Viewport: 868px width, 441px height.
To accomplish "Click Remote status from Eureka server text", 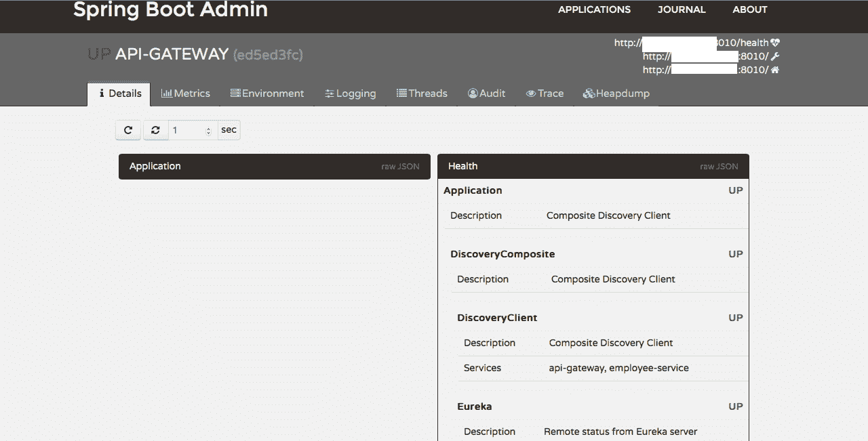I will [x=620, y=432].
